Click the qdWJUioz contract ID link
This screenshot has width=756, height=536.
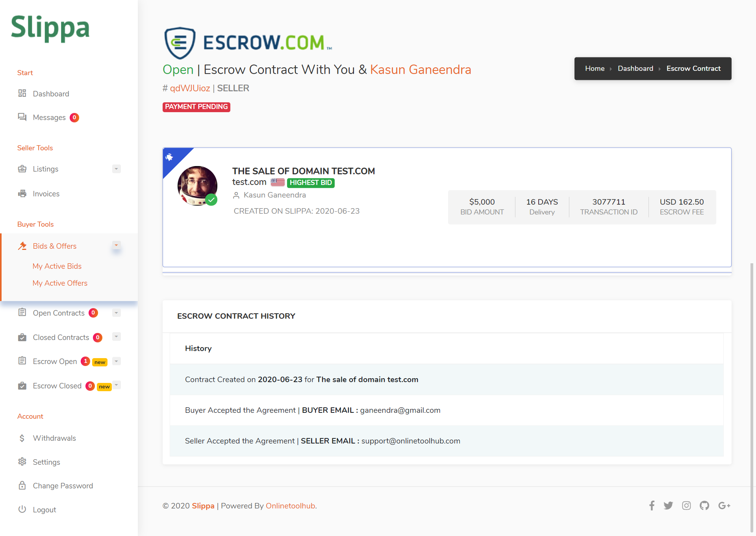click(190, 88)
